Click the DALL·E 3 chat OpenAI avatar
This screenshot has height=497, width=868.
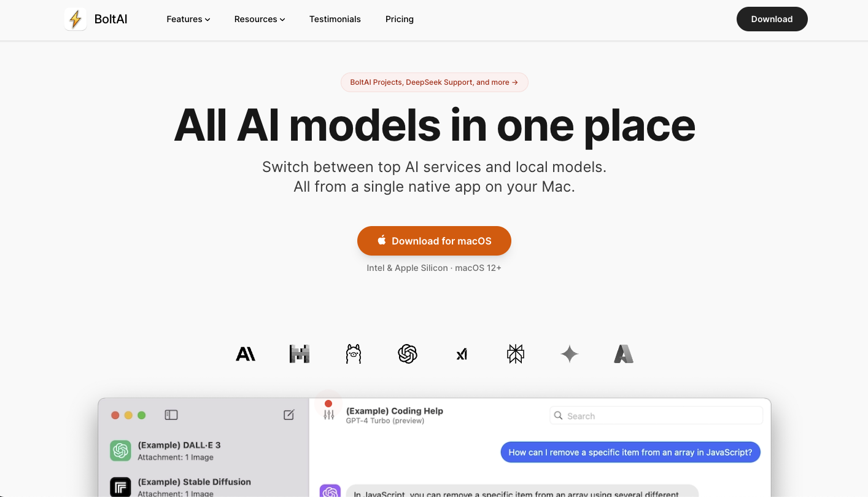point(121,450)
